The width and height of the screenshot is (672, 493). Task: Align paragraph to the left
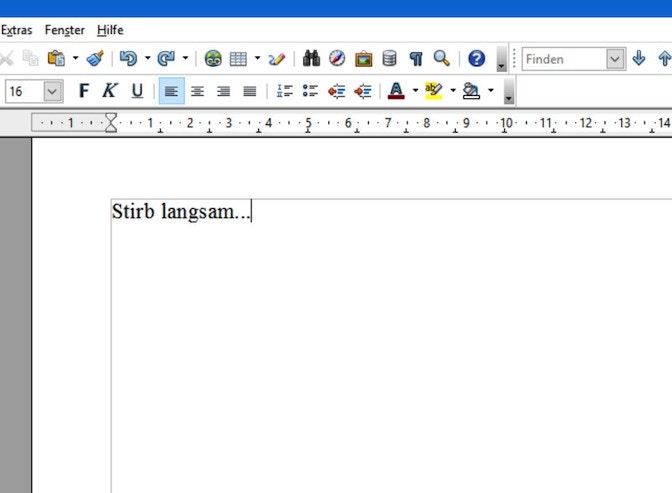point(171,91)
